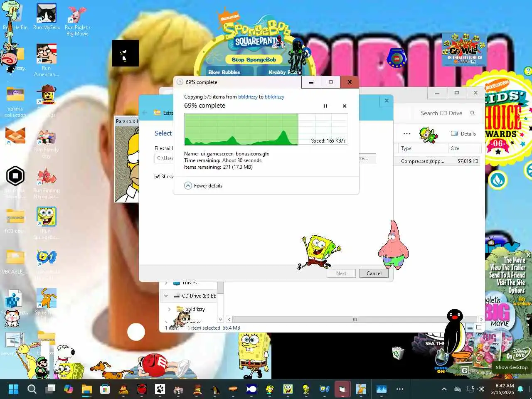The image size is (532, 399).
Task: Toggle the Details pane in Explorer
Action: (x=463, y=134)
